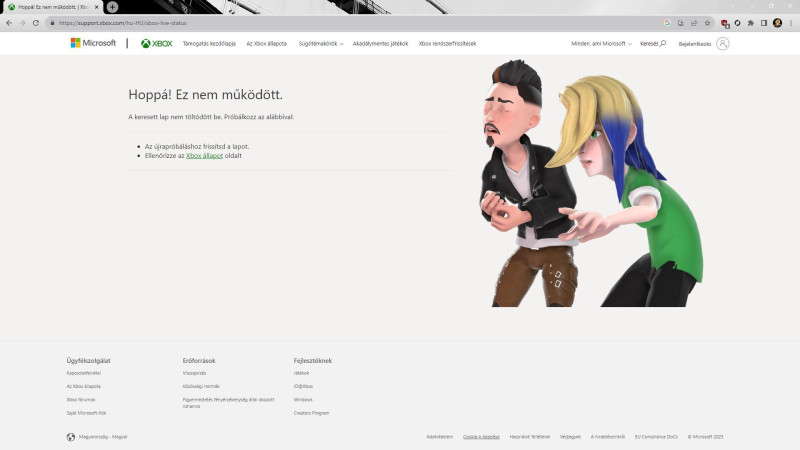This screenshot has height=450, width=800.
Task: Open the circular arrows extension icon
Action: [x=737, y=23]
